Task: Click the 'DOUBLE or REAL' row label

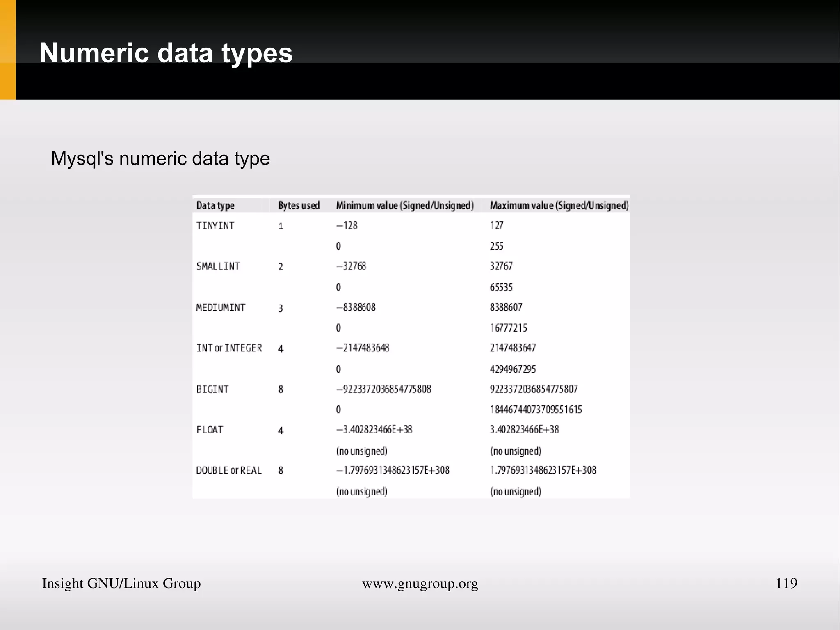Action: [229, 470]
